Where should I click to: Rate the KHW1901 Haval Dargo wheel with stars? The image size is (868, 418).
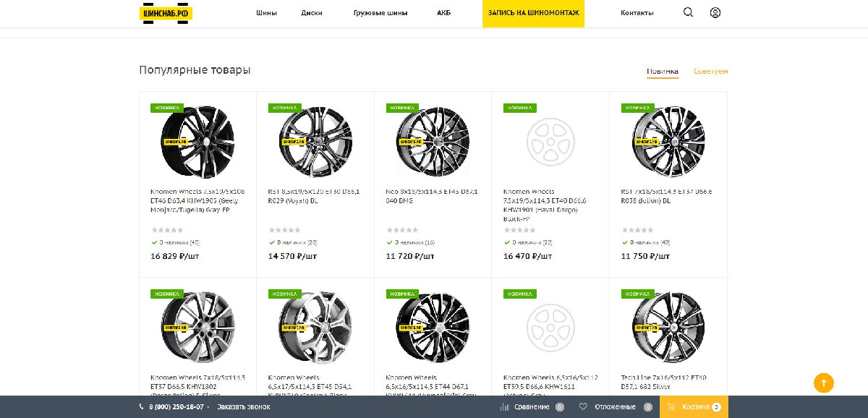click(x=519, y=230)
